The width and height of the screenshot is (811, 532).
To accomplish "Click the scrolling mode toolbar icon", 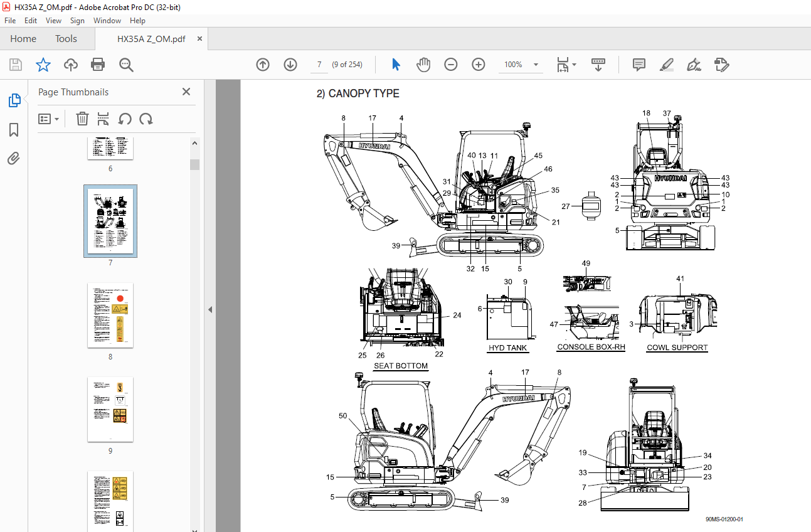I will [598, 65].
